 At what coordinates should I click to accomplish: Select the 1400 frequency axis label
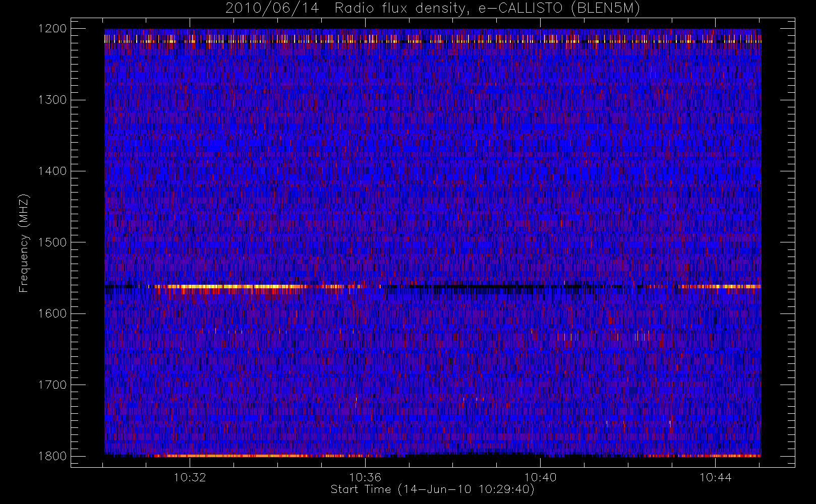[x=52, y=171]
